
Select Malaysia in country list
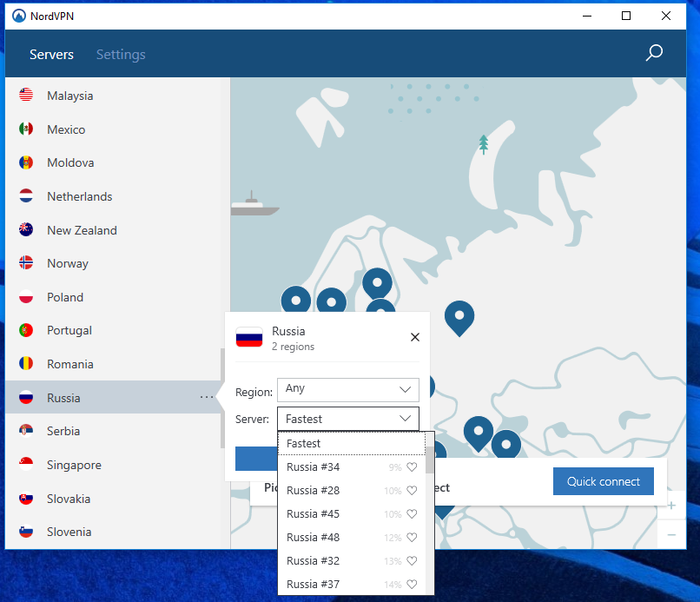[x=114, y=96]
